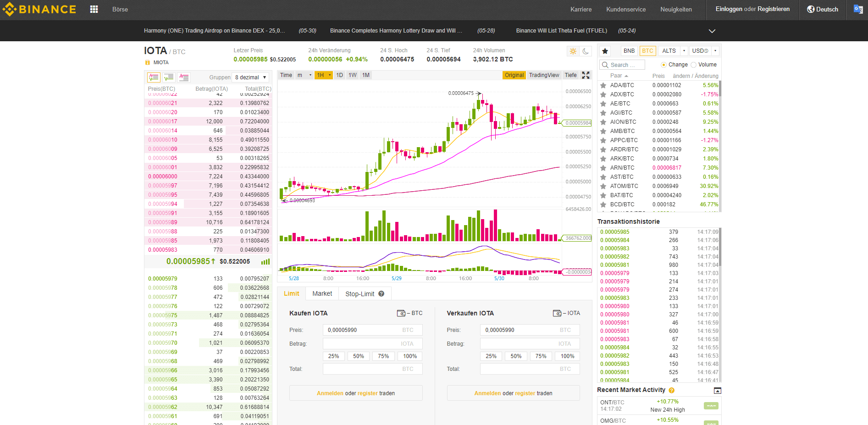Open the Google Translate extension icon
This screenshot has width=868, height=425.
click(x=858, y=9)
